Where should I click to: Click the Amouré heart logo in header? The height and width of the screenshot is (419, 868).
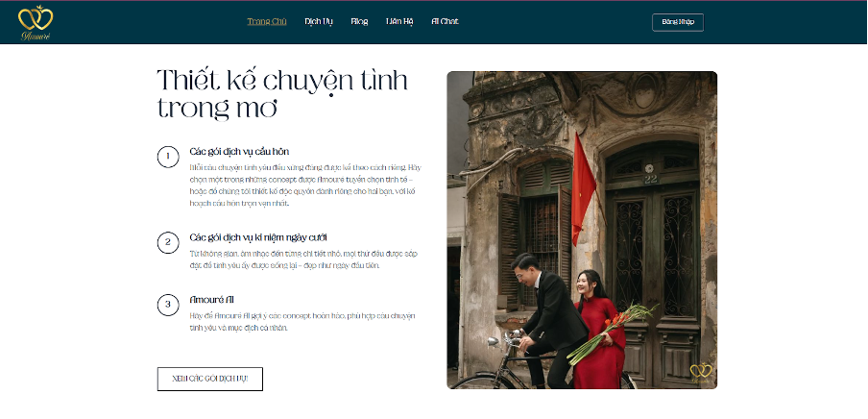[36, 23]
